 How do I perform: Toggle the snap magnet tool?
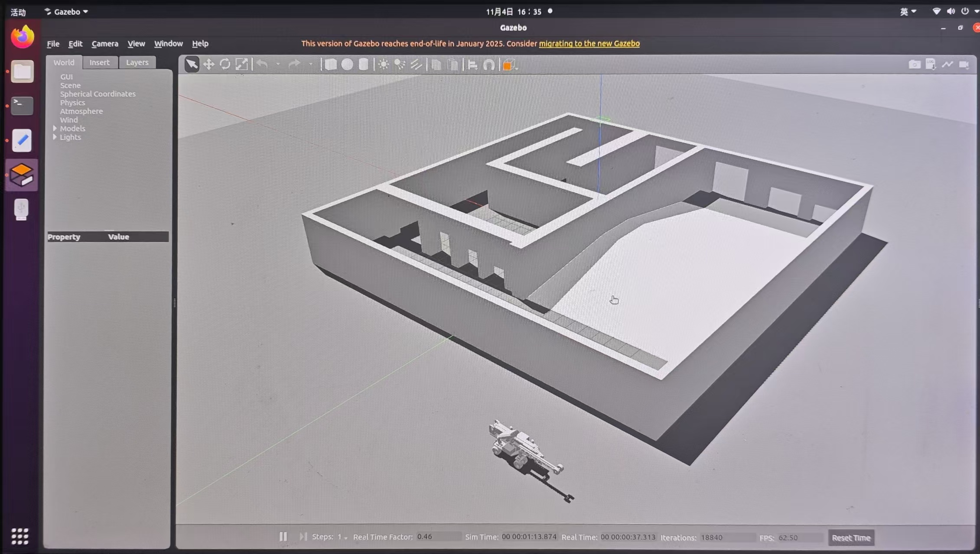(x=489, y=65)
